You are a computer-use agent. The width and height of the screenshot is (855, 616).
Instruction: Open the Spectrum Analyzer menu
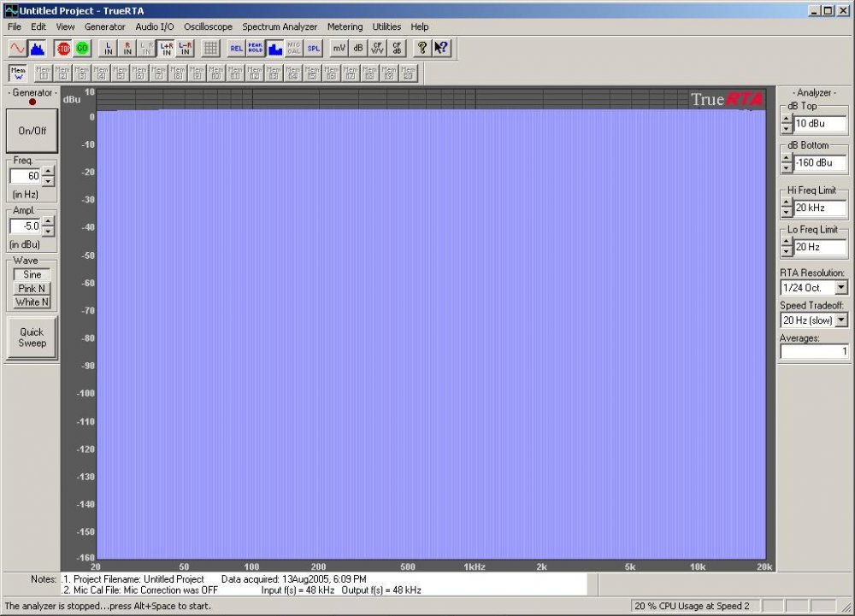[x=280, y=26]
